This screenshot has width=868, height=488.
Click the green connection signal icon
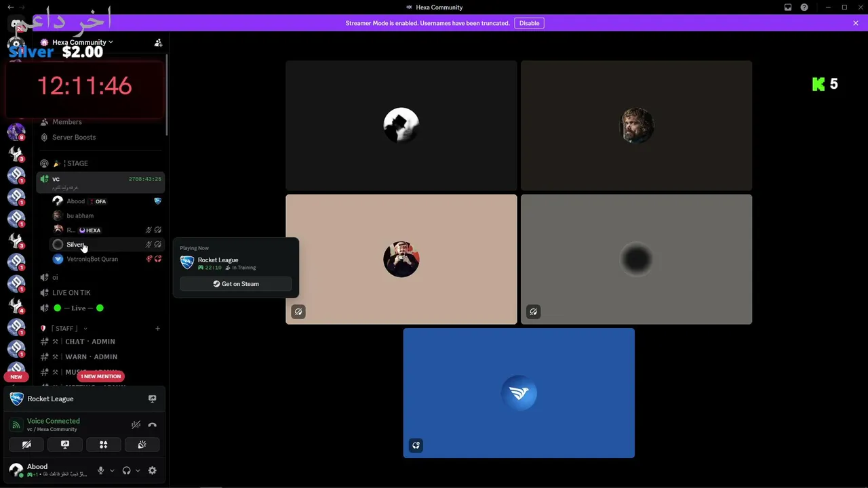16,425
